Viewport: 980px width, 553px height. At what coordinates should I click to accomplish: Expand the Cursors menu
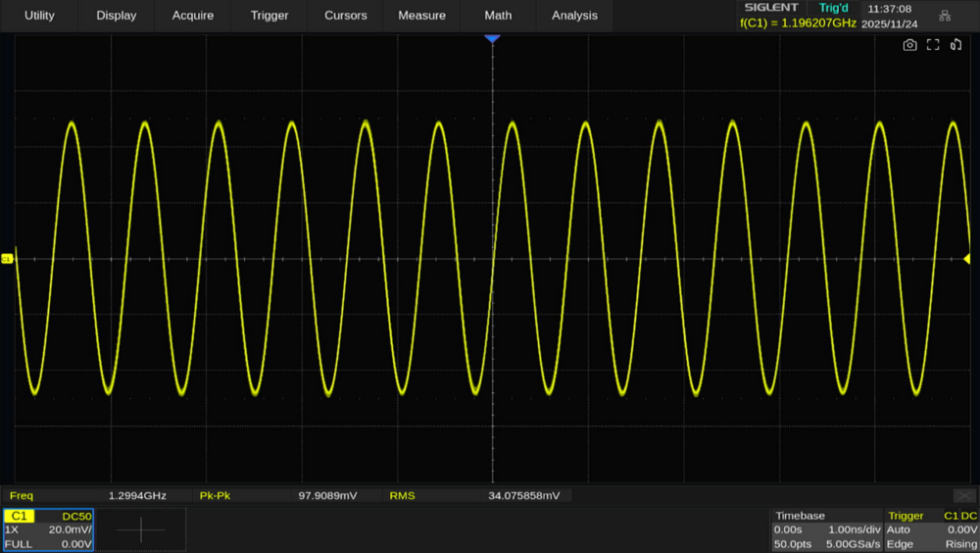point(346,16)
